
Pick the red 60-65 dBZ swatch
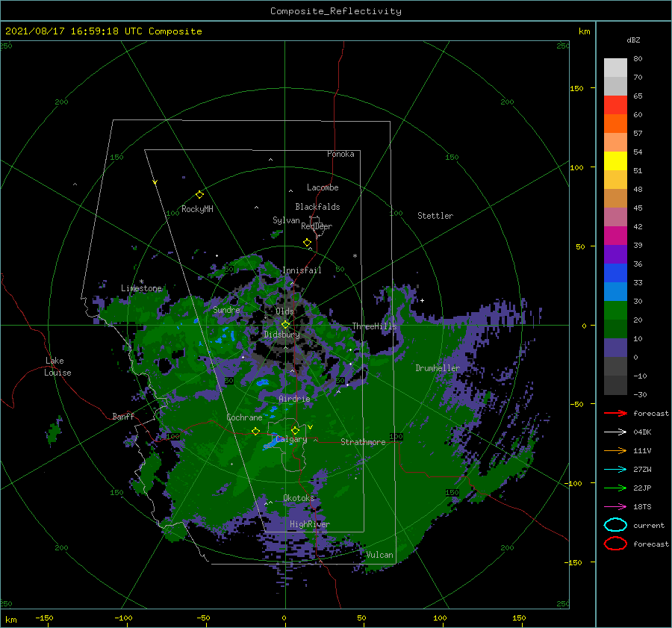click(615, 105)
